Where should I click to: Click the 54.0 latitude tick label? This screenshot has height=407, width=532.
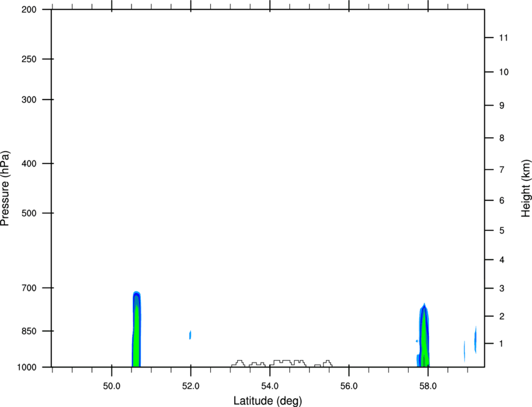(x=270, y=386)
